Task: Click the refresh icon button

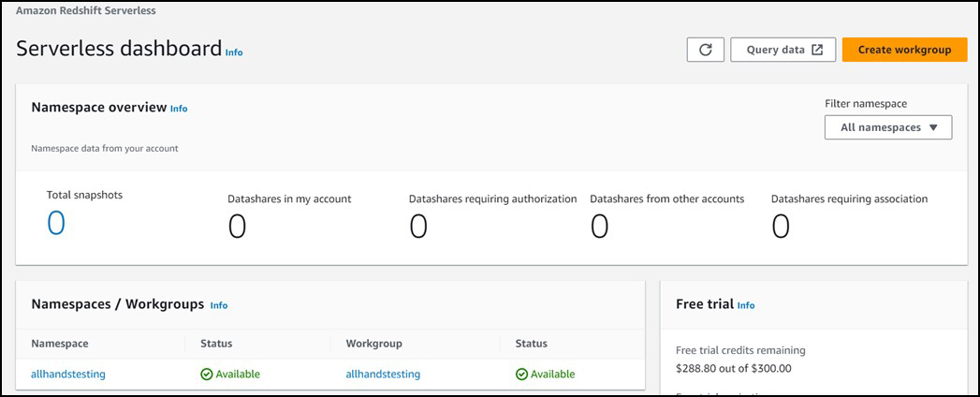Action: (705, 50)
